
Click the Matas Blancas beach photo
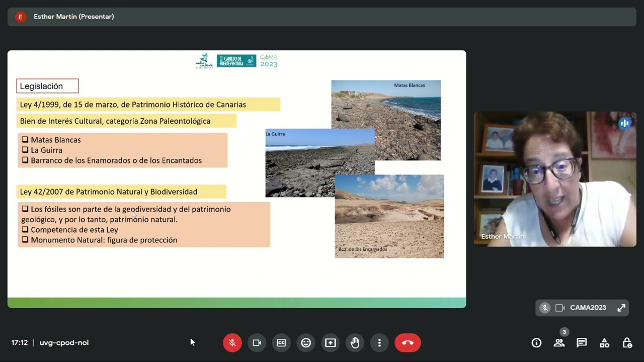[x=386, y=120]
